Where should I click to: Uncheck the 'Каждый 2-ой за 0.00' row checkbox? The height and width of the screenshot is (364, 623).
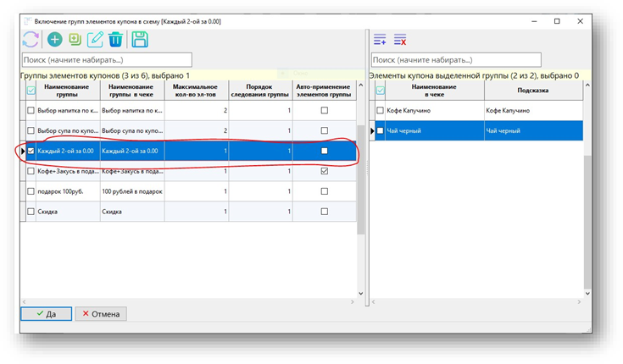pos(31,151)
